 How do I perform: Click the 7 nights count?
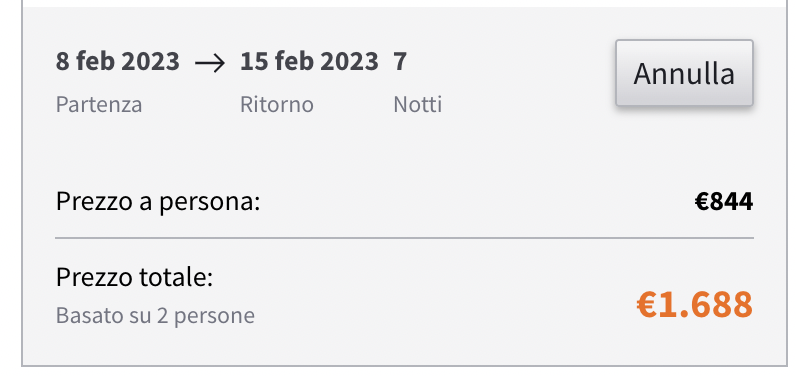(400, 61)
